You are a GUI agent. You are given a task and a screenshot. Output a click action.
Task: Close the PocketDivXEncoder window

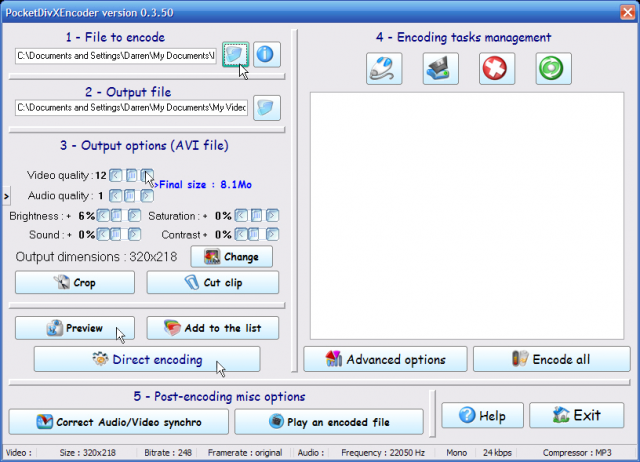[x=628, y=12]
